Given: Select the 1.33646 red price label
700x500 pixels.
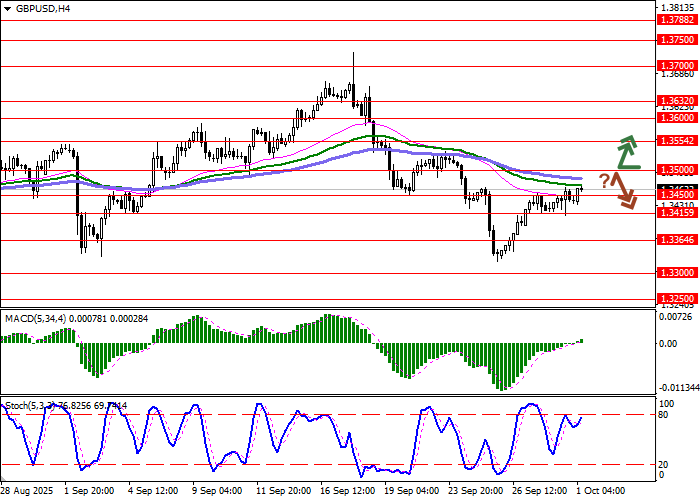Looking at the screenshot, I should [x=677, y=240].
